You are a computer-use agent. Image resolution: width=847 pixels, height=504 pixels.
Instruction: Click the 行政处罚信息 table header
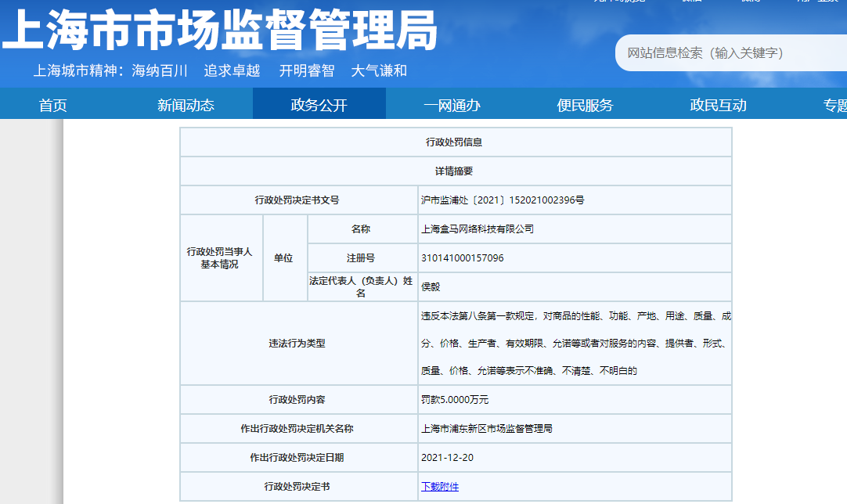456,142
